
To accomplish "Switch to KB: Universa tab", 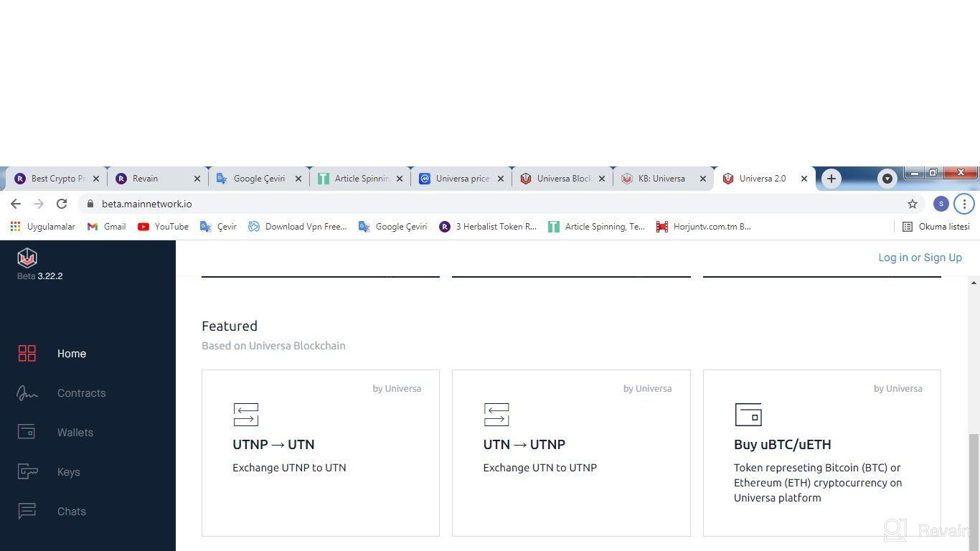I will click(664, 179).
